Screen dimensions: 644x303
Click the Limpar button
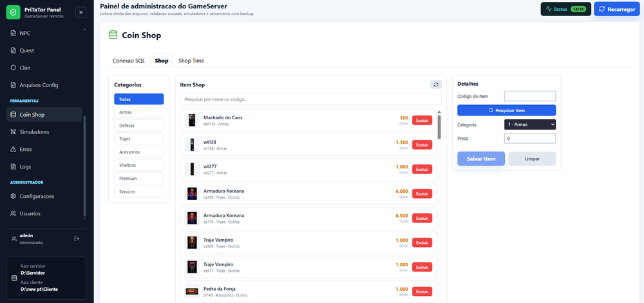pos(532,159)
